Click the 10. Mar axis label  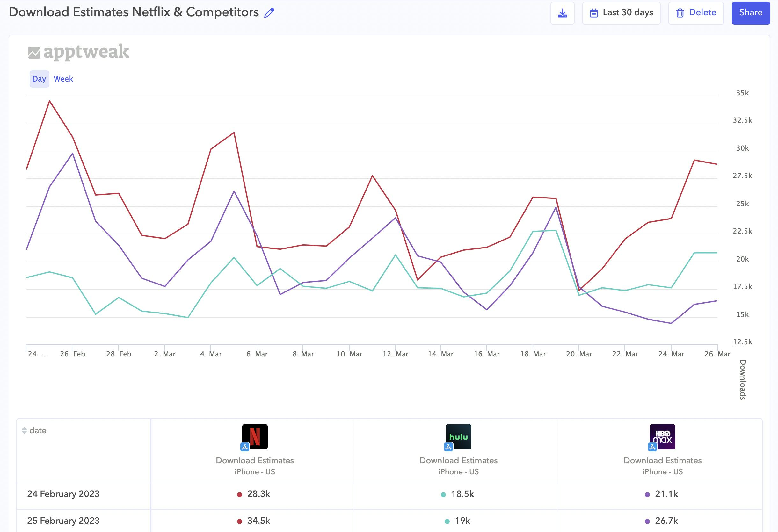coord(349,354)
